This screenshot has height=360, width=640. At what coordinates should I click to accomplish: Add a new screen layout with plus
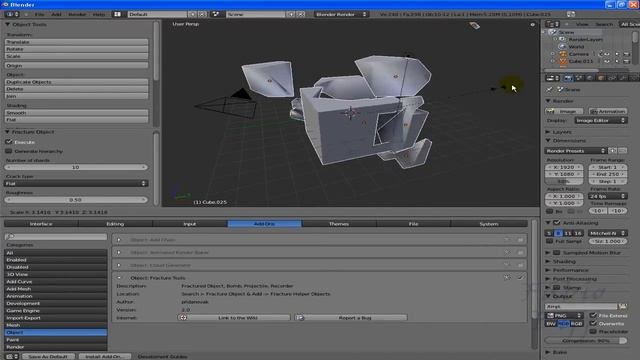coord(193,14)
